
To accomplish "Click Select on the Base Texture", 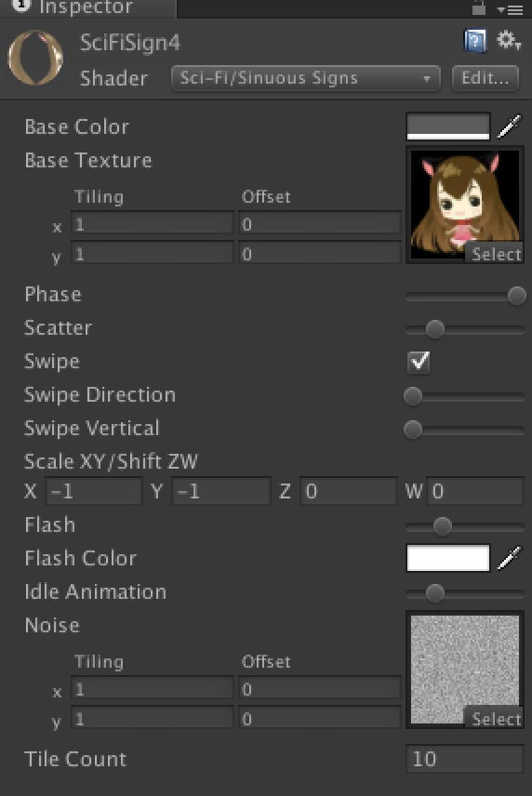I will coord(495,254).
